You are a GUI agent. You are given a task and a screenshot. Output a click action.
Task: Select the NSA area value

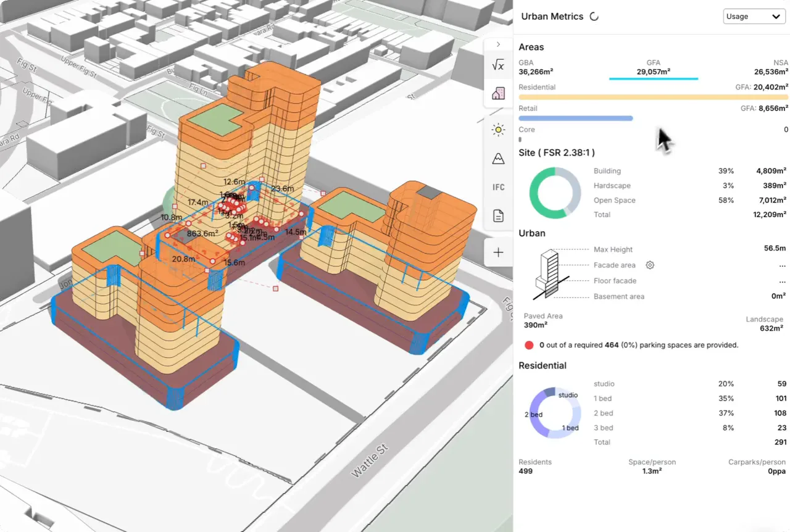click(x=771, y=72)
